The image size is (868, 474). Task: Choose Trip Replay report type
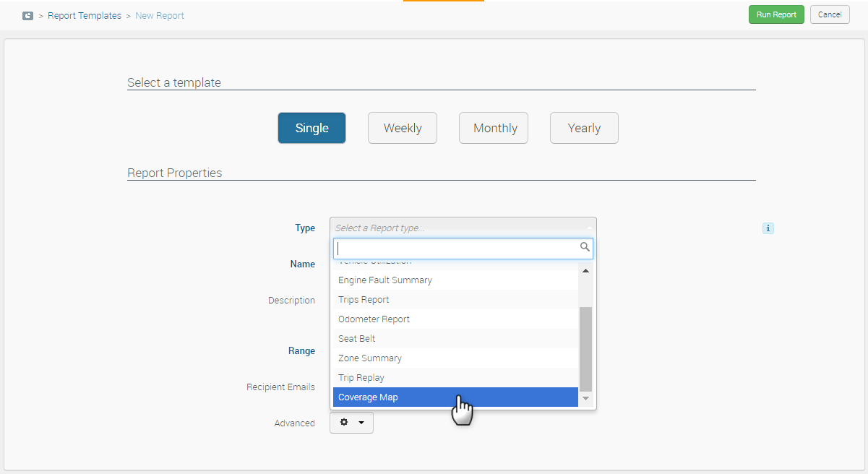coord(455,378)
